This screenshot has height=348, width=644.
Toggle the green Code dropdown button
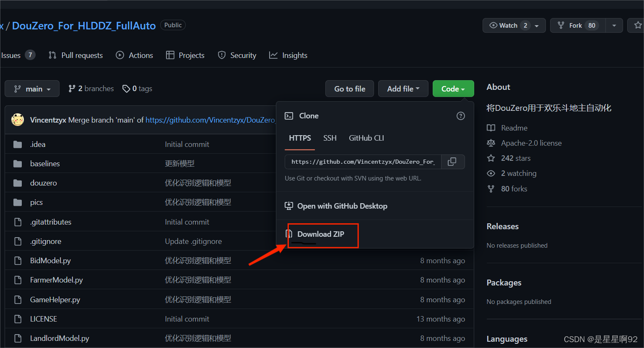coord(453,89)
